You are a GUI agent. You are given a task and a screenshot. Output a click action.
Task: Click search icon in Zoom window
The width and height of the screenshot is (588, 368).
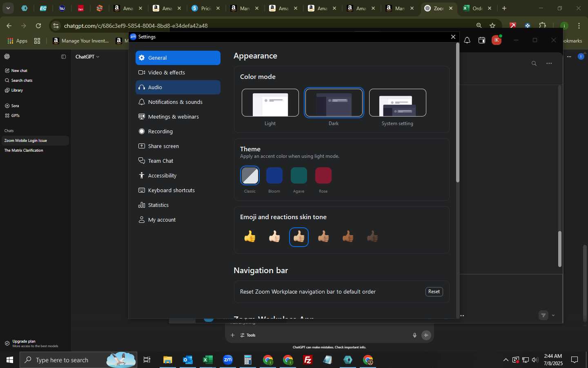coord(534,63)
